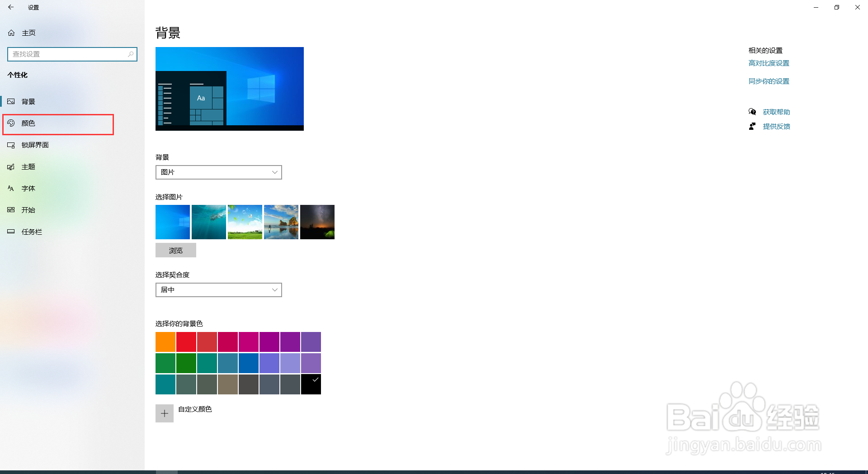This screenshot has width=868, height=474.
Task: Expand the 图片 background dropdown arrow
Action: (x=274, y=172)
